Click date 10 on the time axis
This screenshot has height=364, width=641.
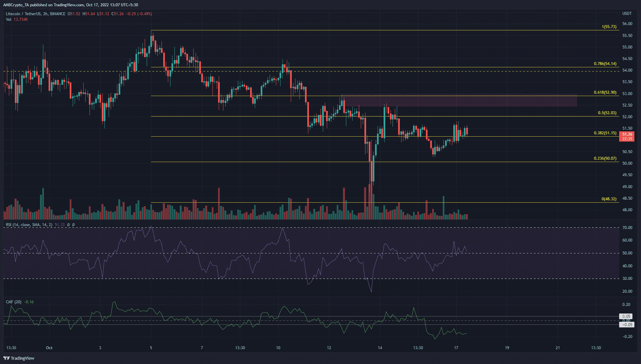(x=278, y=348)
